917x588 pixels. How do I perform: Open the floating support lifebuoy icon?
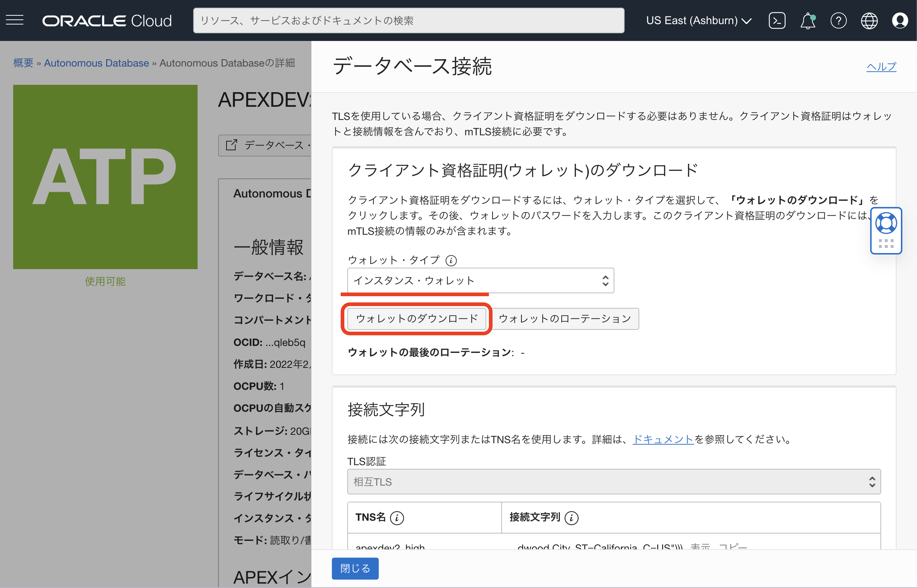886,223
